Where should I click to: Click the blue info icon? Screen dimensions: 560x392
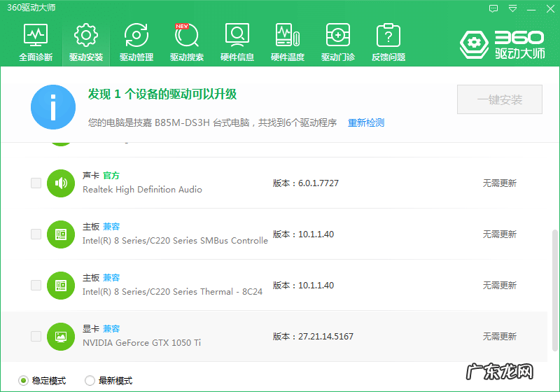pos(53,107)
